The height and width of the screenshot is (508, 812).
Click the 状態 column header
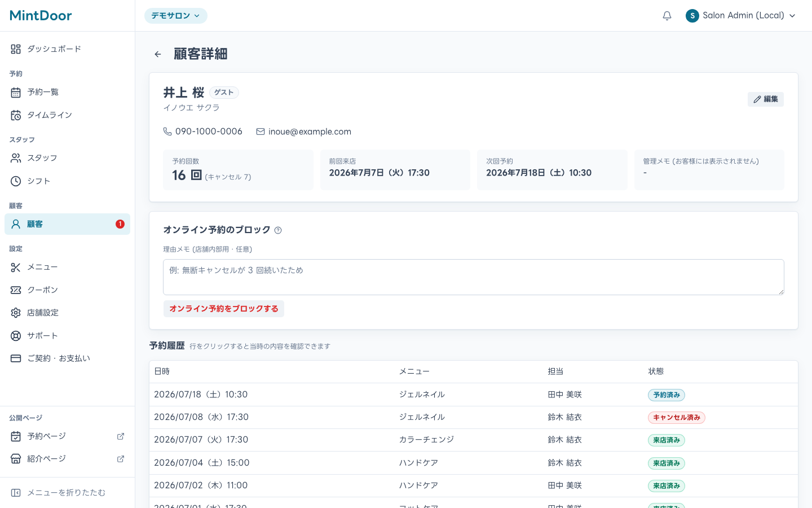pos(656,371)
